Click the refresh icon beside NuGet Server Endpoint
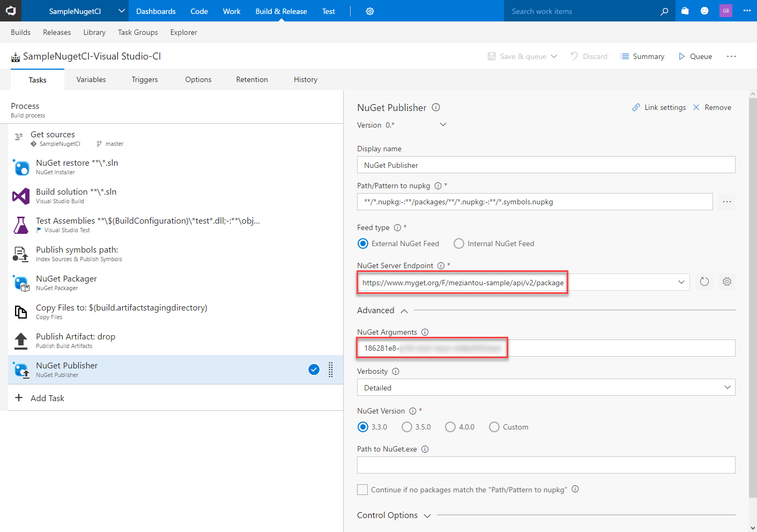 704,282
